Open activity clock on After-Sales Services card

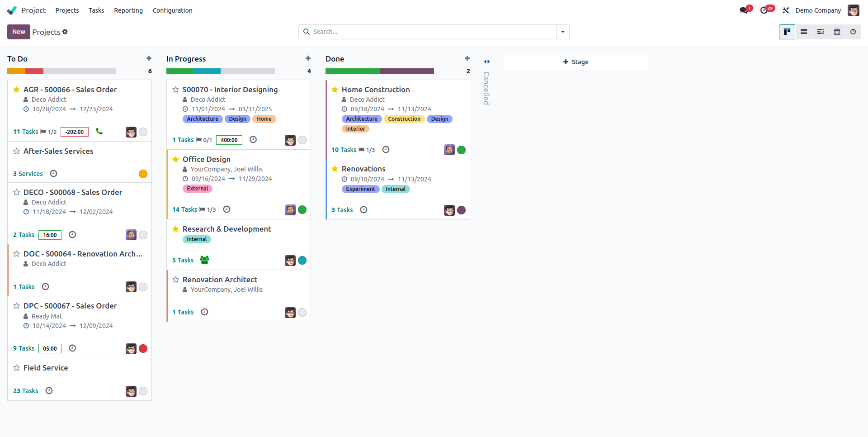tap(53, 174)
